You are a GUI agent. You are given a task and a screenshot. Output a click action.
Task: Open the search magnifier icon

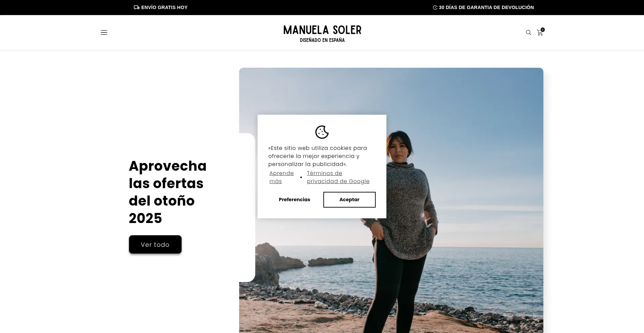click(x=528, y=33)
